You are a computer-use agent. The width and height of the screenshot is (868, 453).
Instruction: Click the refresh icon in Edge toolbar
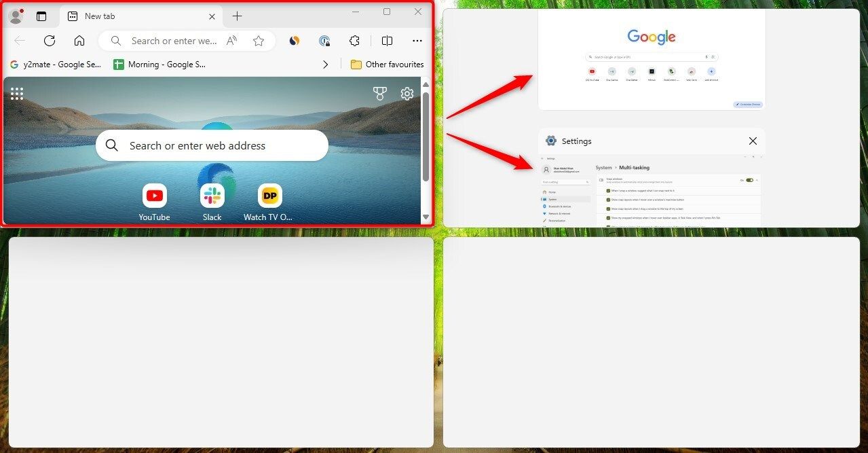tap(49, 41)
